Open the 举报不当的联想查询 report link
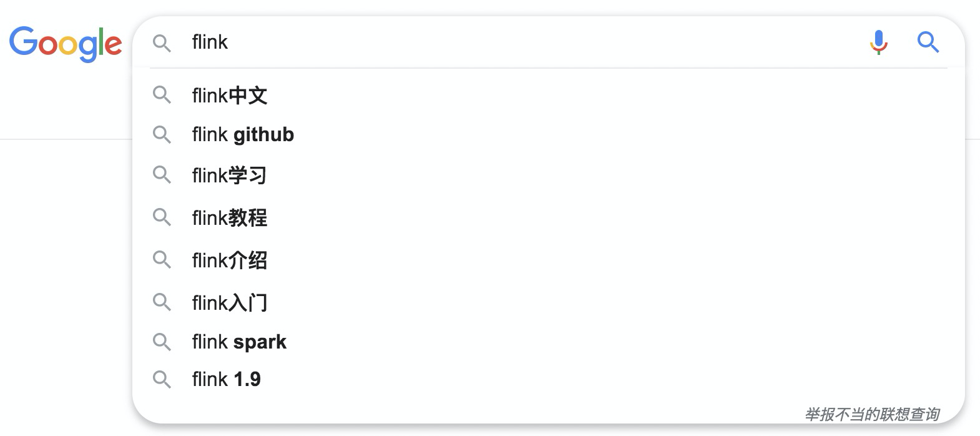 pyautogui.click(x=872, y=414)
